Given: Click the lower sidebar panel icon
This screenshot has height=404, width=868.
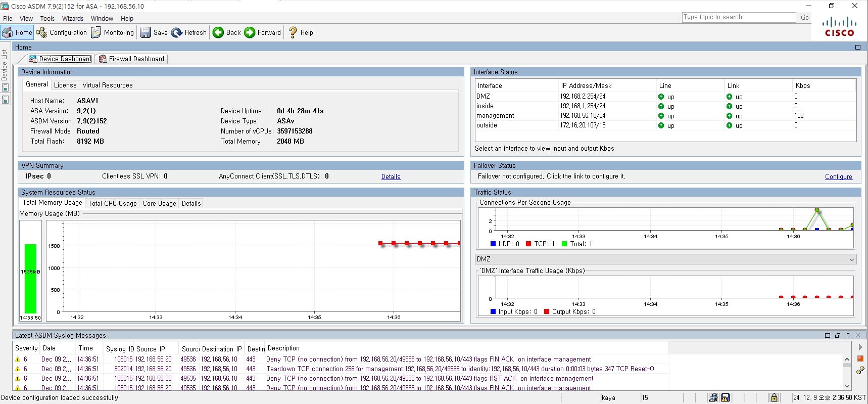Looking at the screenshot, I should coord(5,100).
